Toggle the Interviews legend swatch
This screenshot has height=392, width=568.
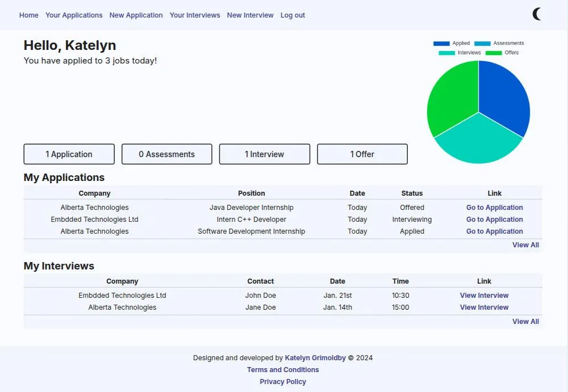point(446,53)
